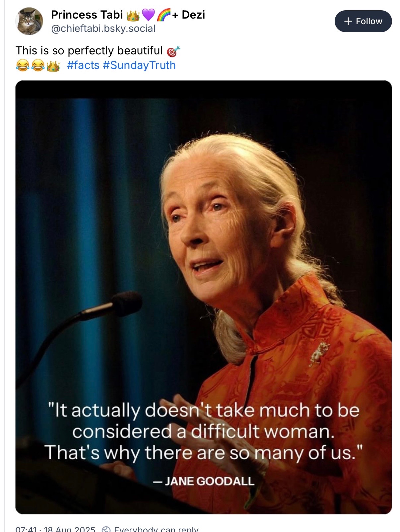This screenshot has height=532, width=400.
Task: Open the Princess Tabi display name link
Action: click(x=87, y=15)
